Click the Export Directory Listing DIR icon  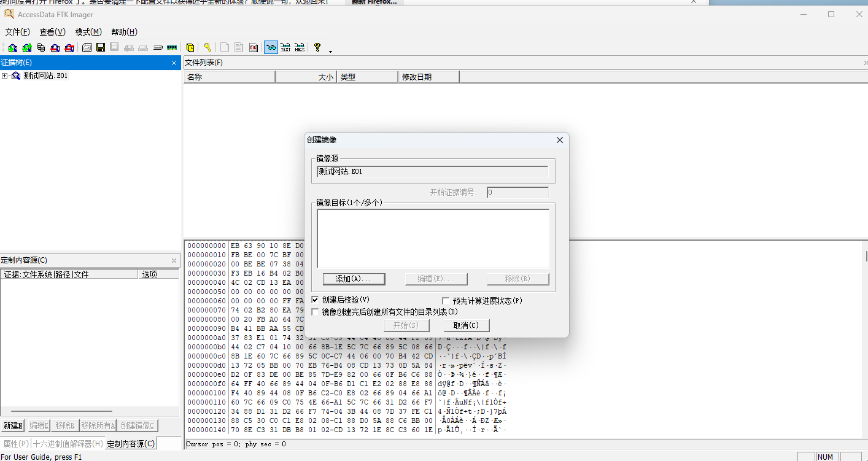point(254,47)
